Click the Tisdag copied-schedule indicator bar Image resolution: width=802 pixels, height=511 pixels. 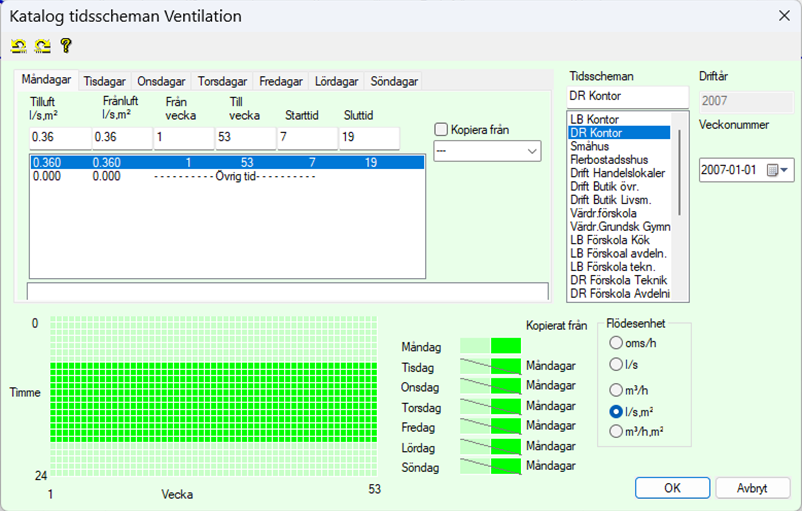490,367
